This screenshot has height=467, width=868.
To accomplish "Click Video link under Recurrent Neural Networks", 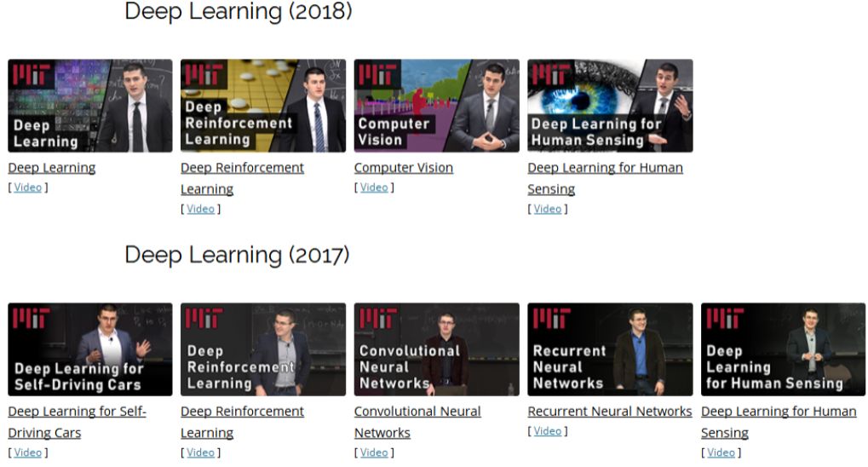I will (548, 431).
